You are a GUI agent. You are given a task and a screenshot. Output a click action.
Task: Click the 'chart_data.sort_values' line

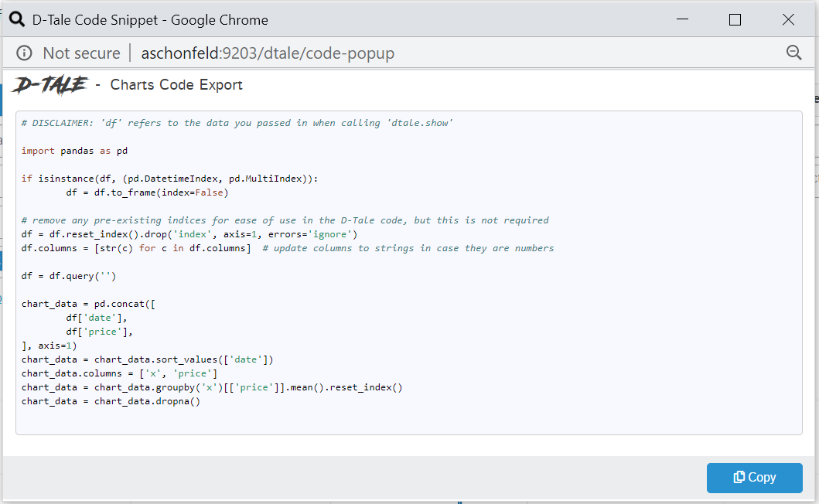point(147,359)
